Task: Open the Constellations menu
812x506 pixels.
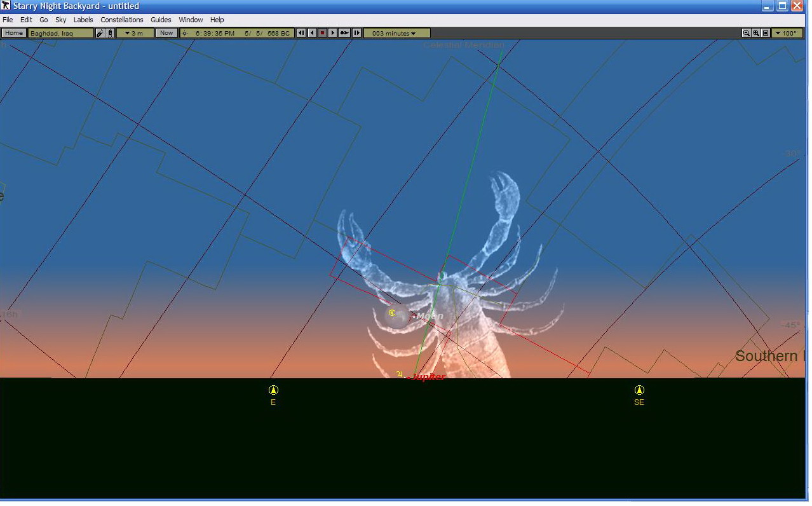Action: (x=122, y=20)
